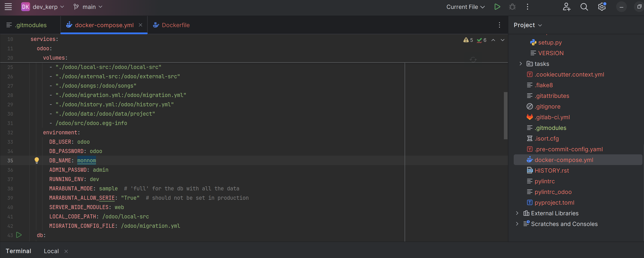Expand External Libraries in Project panel
Image resolution: width=644 pixels, height=258 pixels.
[517, 213]
